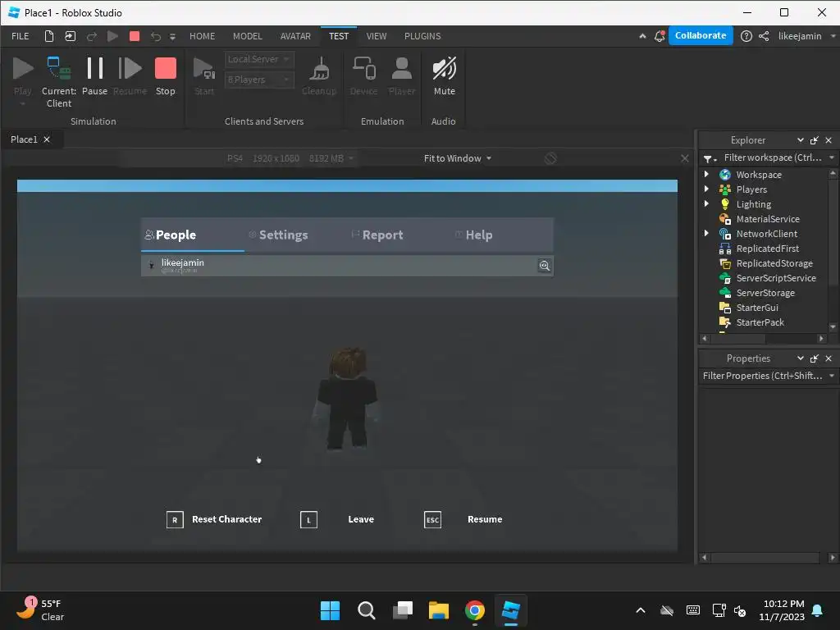Open the Player emulation tool

[x=401, y=76]
